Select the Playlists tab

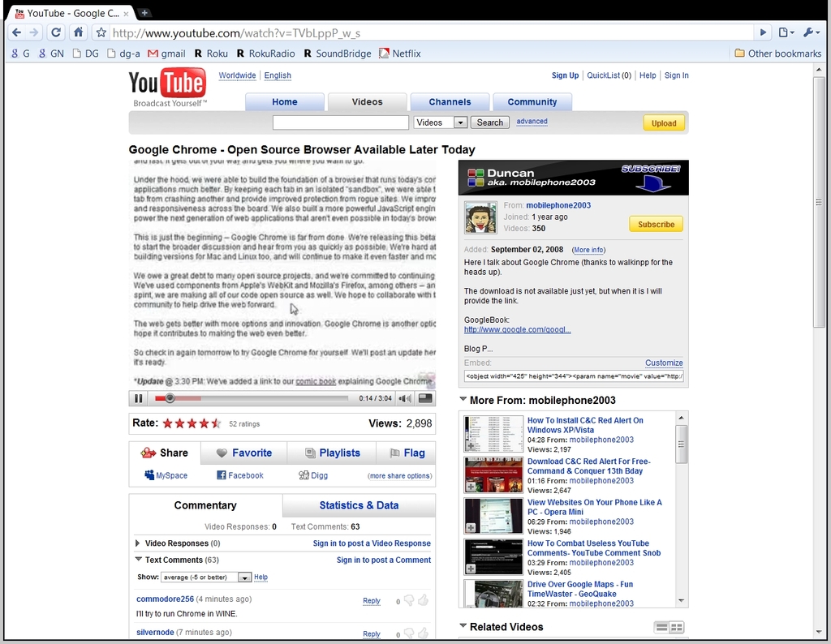[x=332, y=453]
